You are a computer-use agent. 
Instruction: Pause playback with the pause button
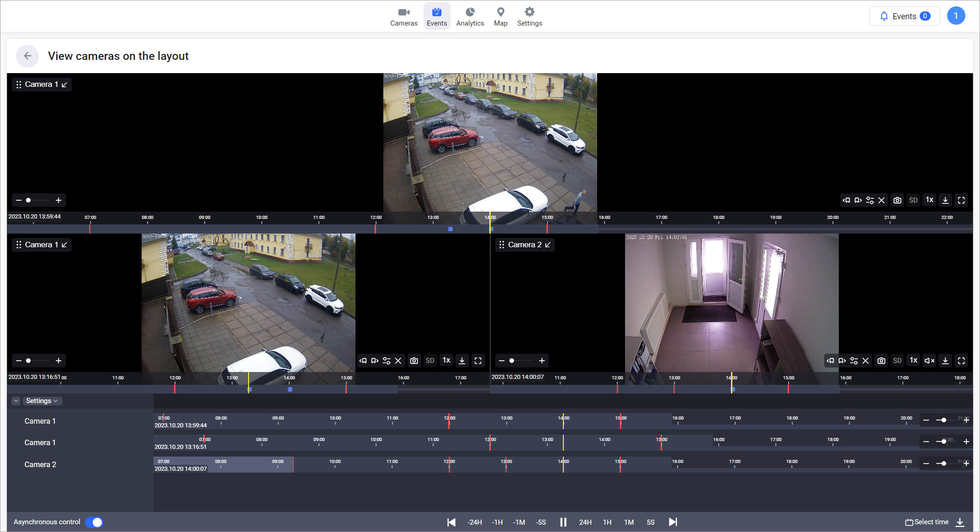(563, 522)
